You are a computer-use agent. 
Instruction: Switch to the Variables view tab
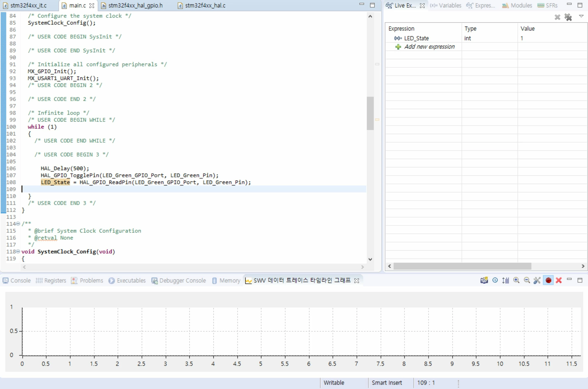[x=446, y=6]
